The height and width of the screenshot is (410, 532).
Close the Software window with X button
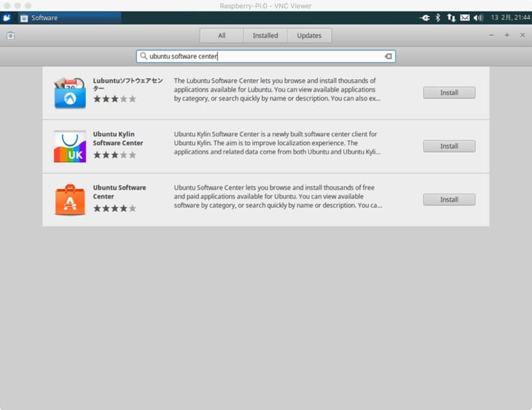coord(523,35)
